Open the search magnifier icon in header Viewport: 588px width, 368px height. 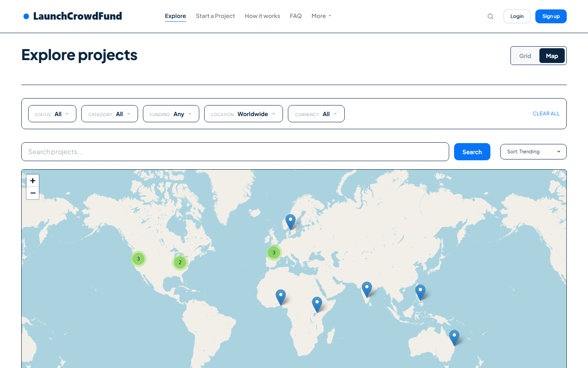[x=490, y=16]
